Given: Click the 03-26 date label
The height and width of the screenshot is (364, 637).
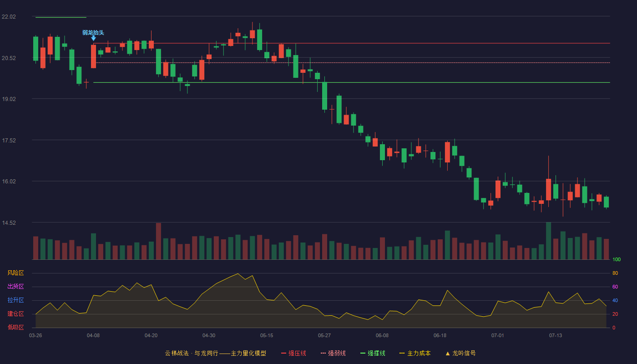Looking at the screenshot, I should (35, 336).
